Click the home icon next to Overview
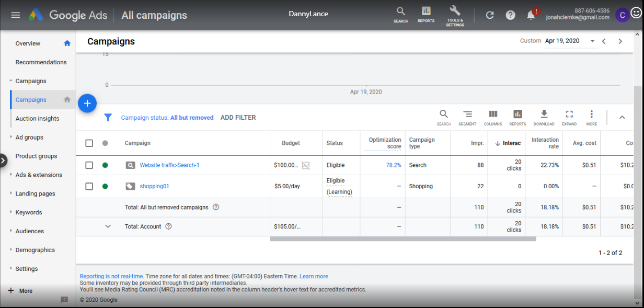This screenshot has height=308, width=644. tap(67, 43)
